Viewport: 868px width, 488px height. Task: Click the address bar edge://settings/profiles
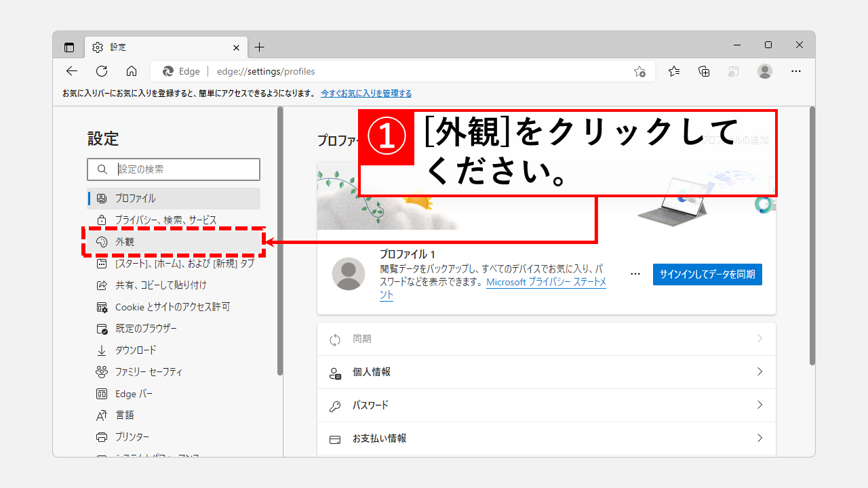tap(401, 71)
